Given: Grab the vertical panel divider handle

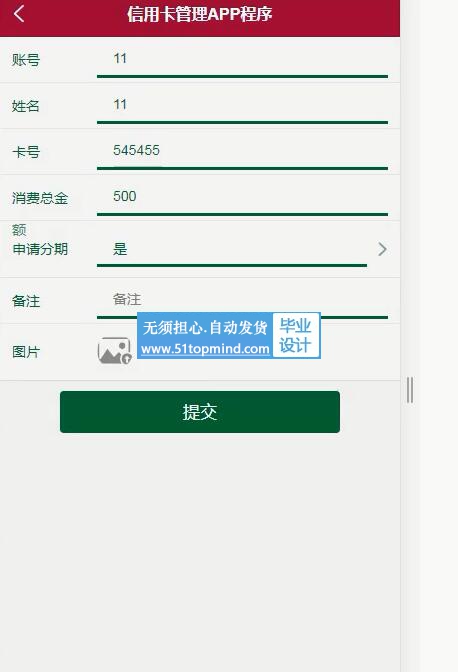Looking at the screenshot, I should pyautogui.click(x=410, y=390).
